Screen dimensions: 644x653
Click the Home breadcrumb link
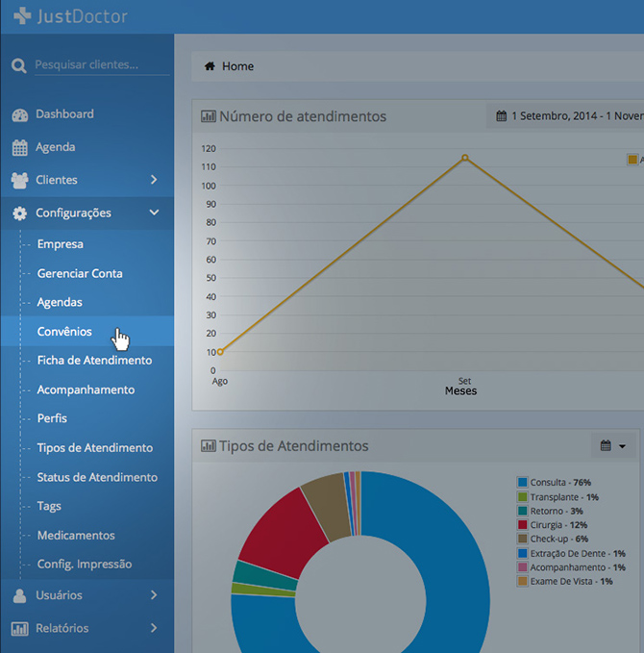click(237, 66)
